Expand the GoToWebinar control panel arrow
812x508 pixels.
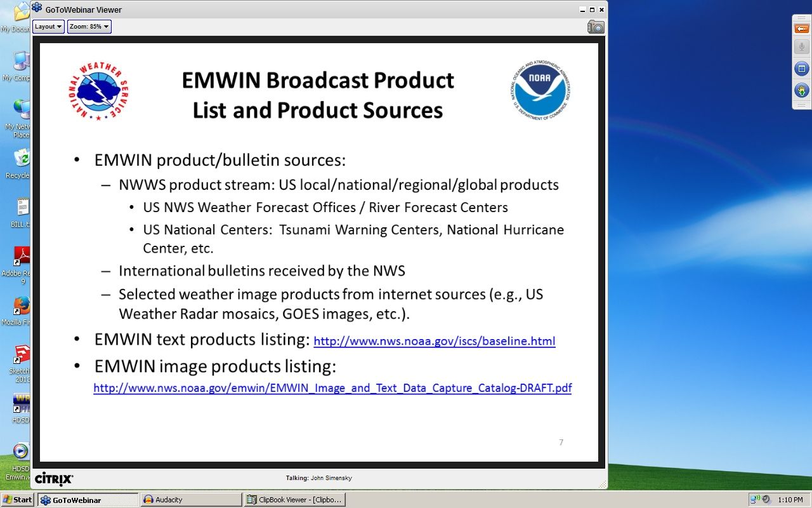pyautogui.click(x=801, y=29)
